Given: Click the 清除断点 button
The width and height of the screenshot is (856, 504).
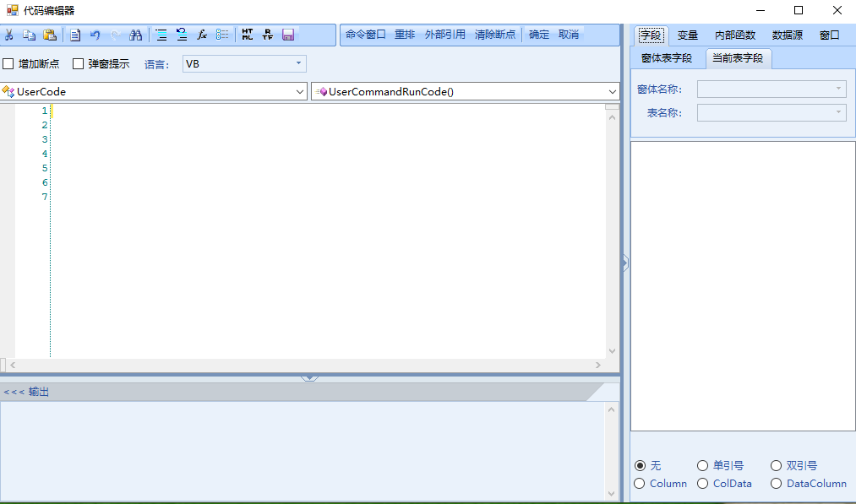Looking at the screenshot, I should coord(495,35).
